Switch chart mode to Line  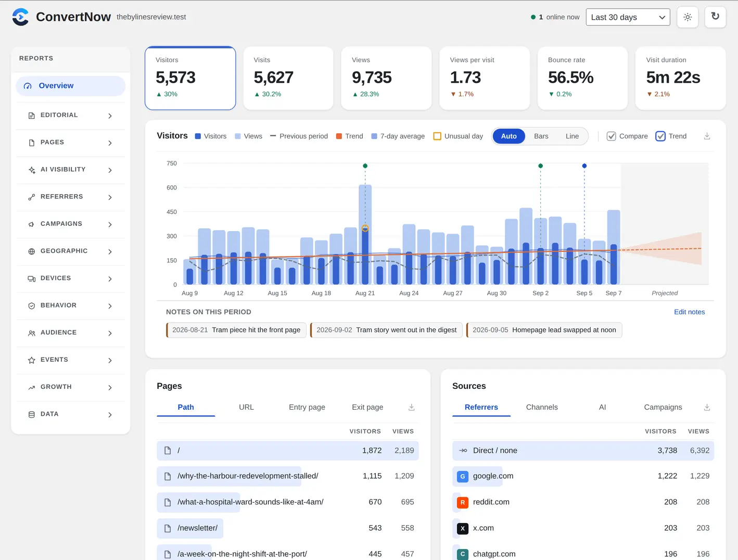coord(572,136)
